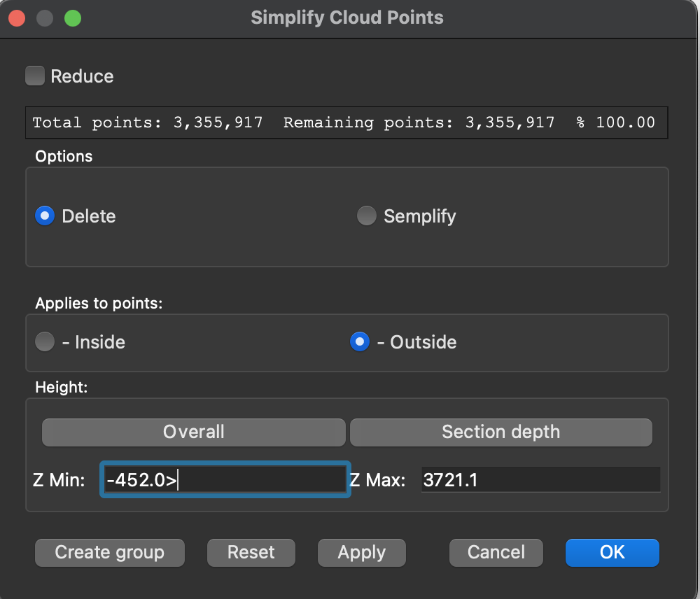Apply to points Inside
Image resolution: width=700 pixels, height=599 pixels.
[45, 342]
